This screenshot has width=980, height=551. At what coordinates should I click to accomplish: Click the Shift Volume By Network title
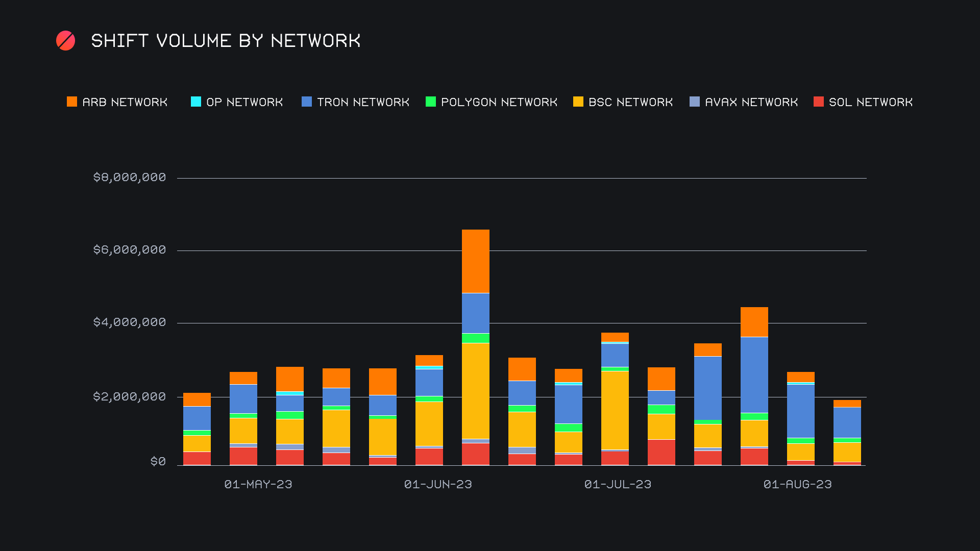click(x=226, y=41)
